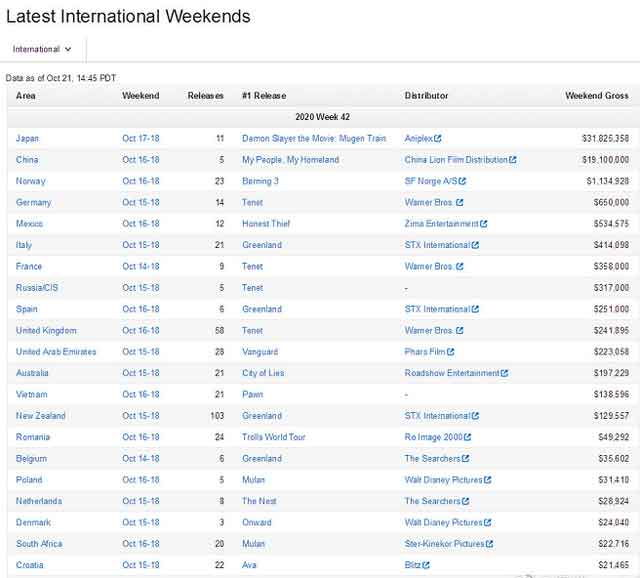Open Belgium's Oct 14-18 weekend link
The height and width of the screenshot is (578, 640).
pyautogui.click(x=141, y=458)
